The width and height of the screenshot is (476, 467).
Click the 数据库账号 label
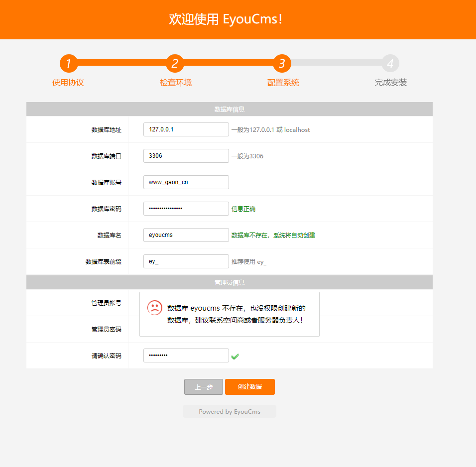(x=106, y=183)
